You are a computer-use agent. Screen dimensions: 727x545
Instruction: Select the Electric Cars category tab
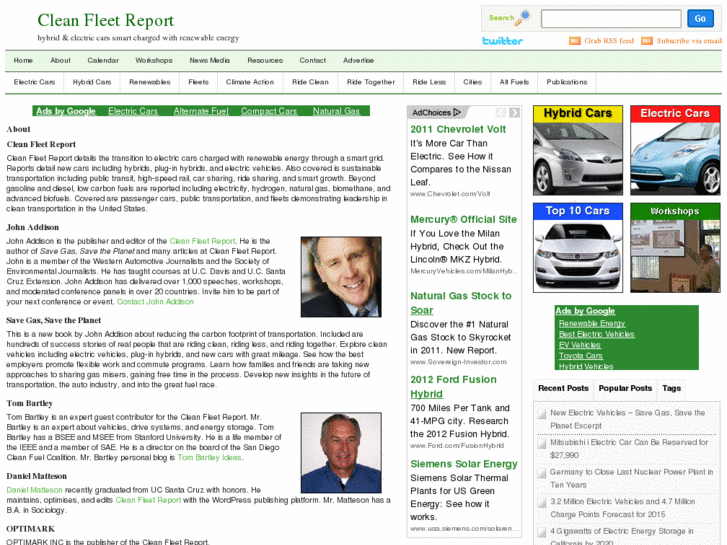[34, 82]
